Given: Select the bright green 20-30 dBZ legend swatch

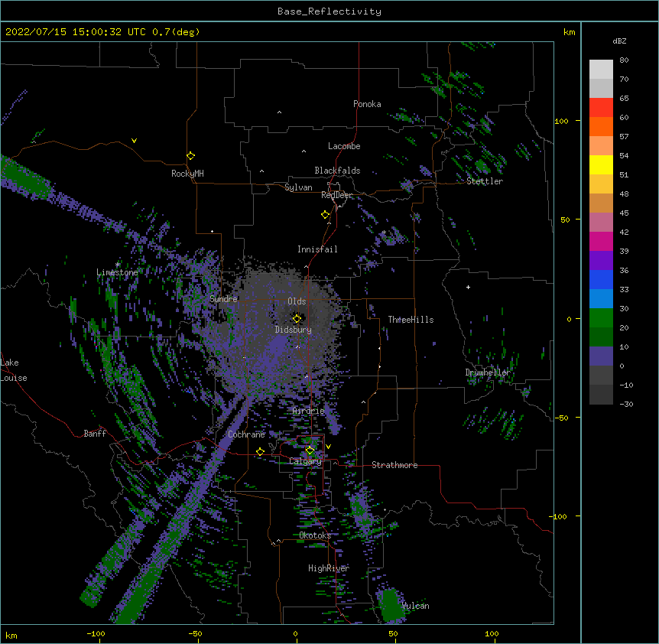Looking at the screenshot, I should click(601, 318).
